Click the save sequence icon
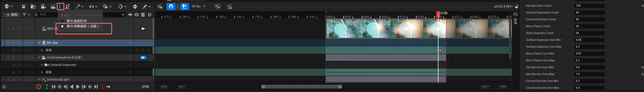The height and width of the screenshot is (92, 644). click(24, 6)
